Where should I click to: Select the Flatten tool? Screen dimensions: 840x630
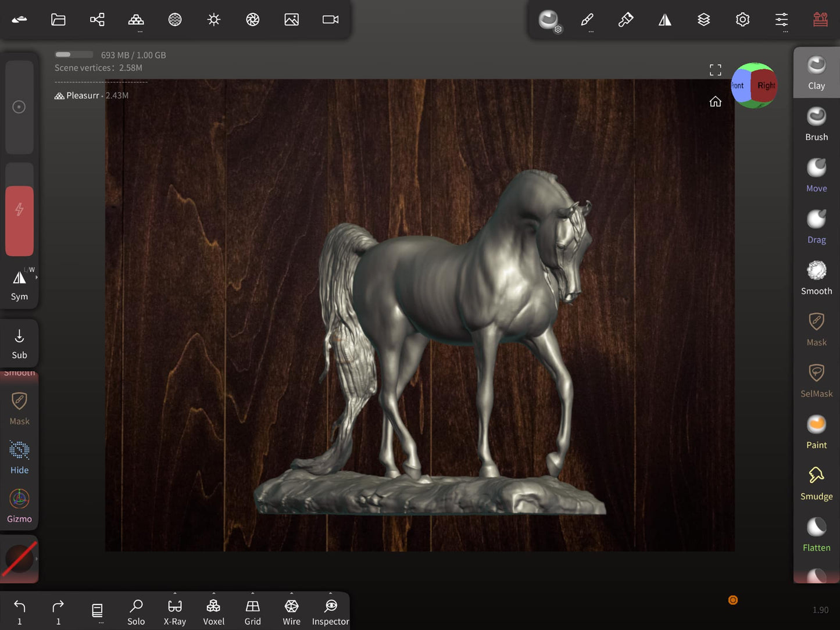817,534
